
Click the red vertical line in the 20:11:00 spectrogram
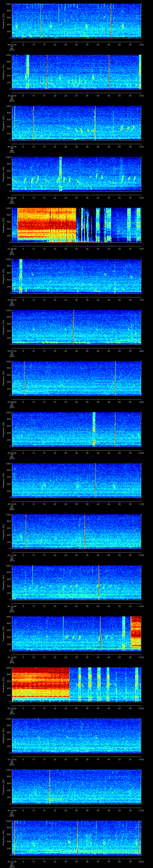click(x=85, y=531)
